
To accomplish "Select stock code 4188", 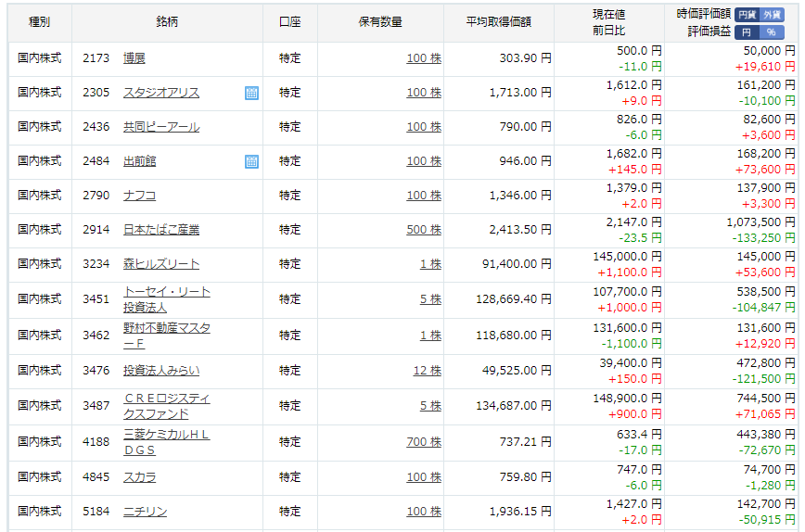I will 96,442.
